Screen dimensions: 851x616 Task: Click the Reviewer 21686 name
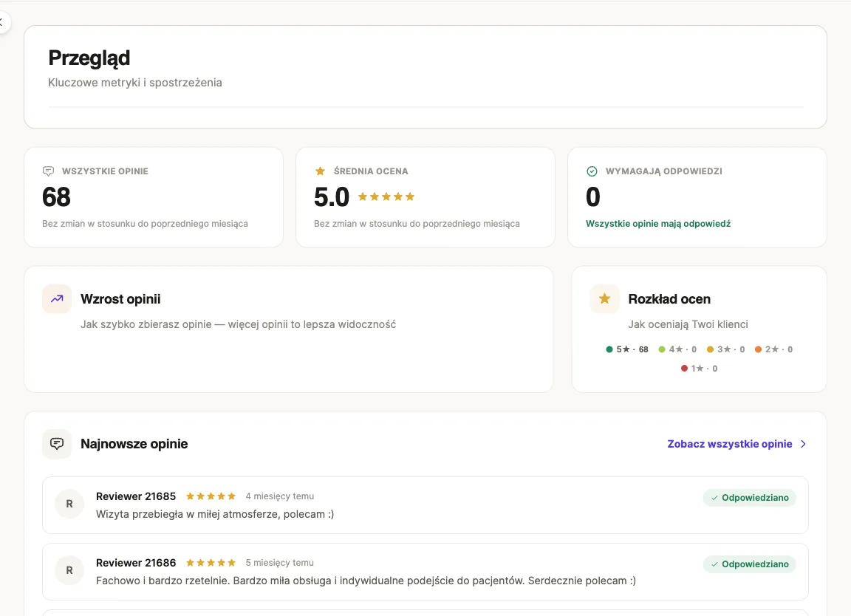136,563
